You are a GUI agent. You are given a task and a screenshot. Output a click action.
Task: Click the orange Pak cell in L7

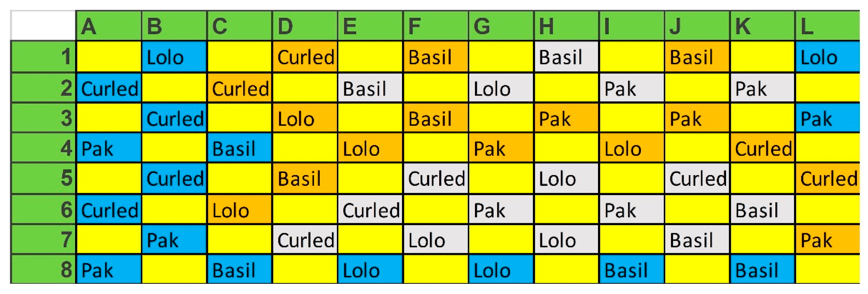click(828, 239)
